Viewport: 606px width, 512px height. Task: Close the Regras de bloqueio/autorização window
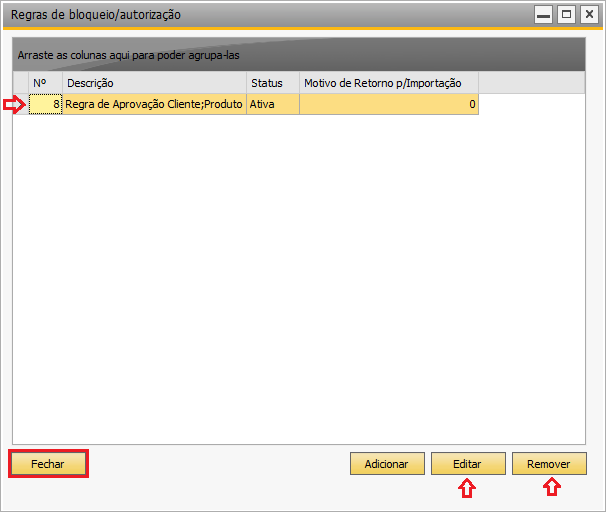coord(589,15)
